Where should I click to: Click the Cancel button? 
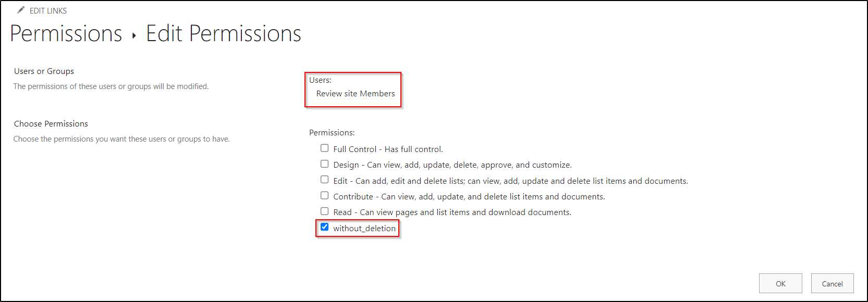coord(832,283)
